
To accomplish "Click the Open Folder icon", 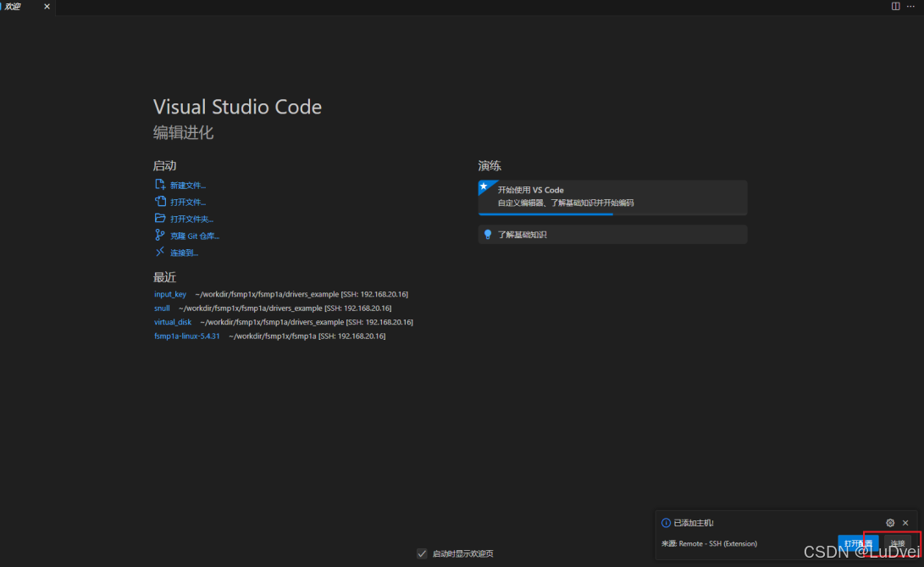I will (x=160, y=219).
